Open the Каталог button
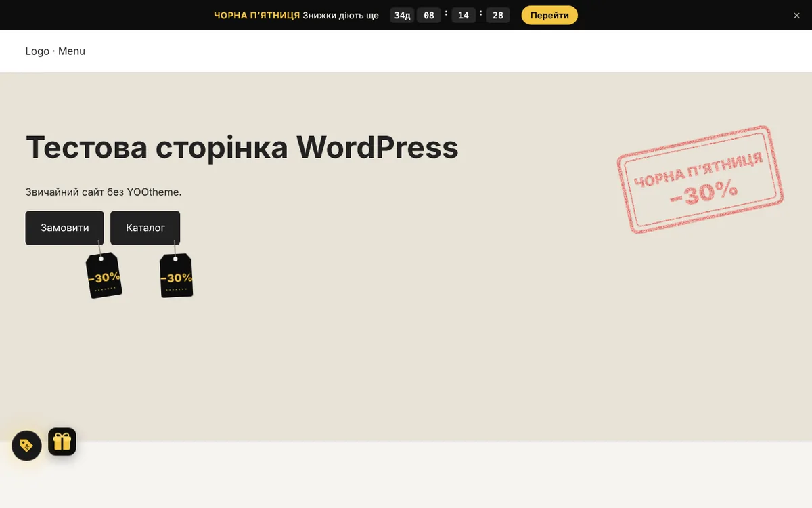This screenshot has height=508, width=812. tap(145, 228)
